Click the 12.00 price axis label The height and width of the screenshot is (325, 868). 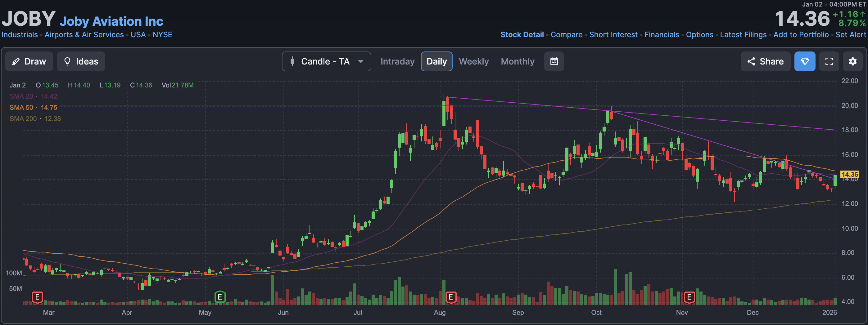coord(849,203)
